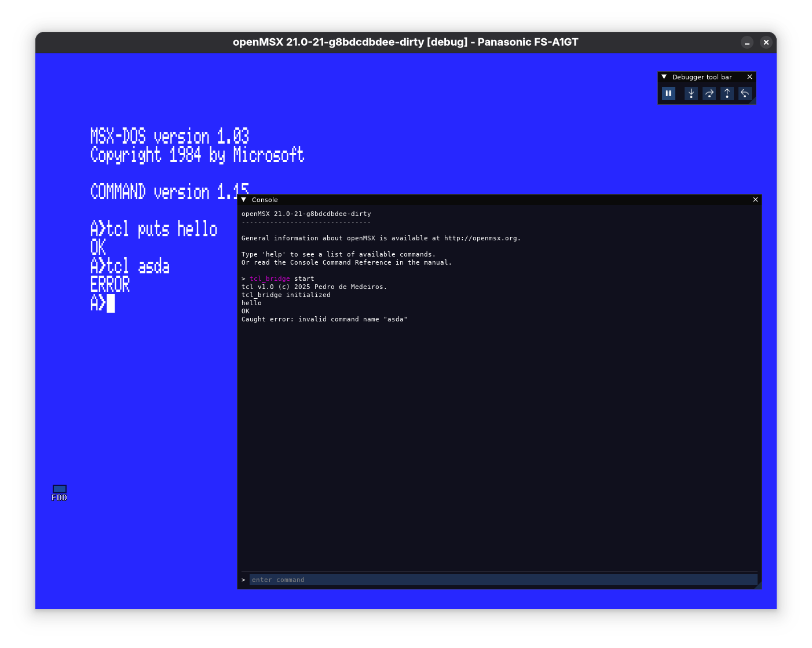Click the Step In debugger icon
Image resolution: width=812 pixels, height=648 pixels.
[x=691, y=93]
